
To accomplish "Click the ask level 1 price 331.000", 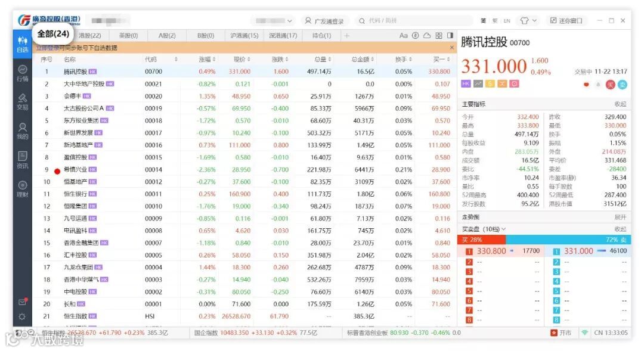I will (x=578, y=251).
